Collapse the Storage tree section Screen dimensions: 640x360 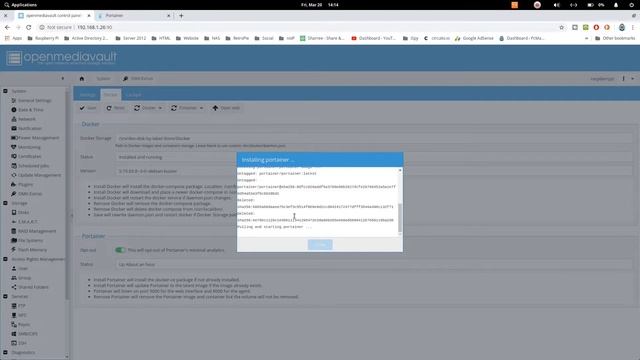click(5, 203)
